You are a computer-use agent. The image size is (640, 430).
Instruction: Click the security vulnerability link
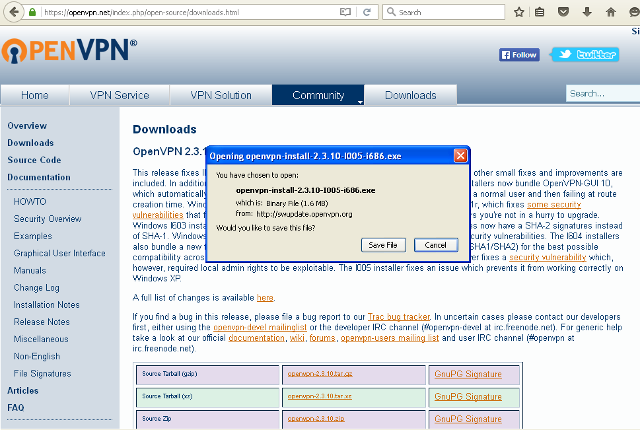pyautogui.click(x=547, y=257)
